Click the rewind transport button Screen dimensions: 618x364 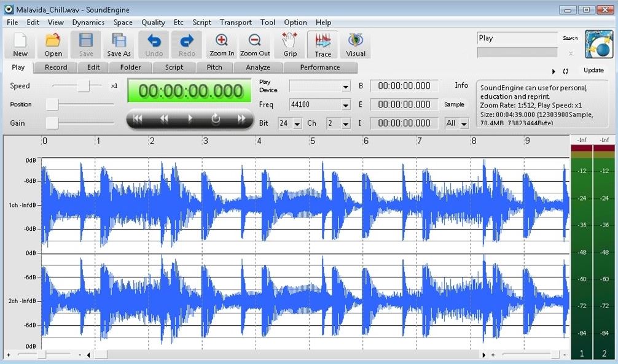(x=164, y=118)
